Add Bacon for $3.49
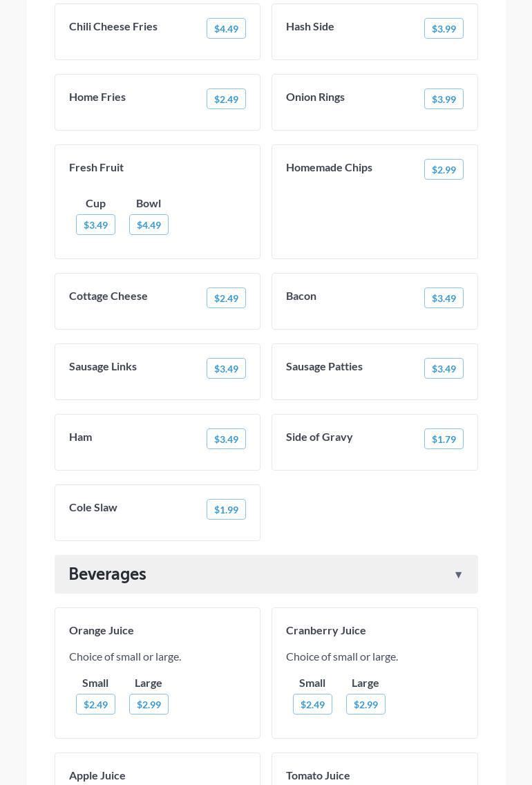 click(x=444, y=298)
